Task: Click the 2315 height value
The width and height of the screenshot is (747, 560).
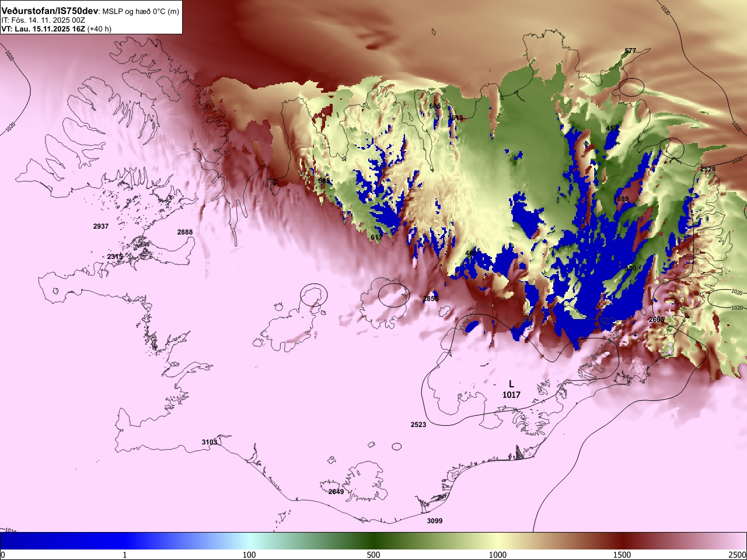Action: (115, 257)
